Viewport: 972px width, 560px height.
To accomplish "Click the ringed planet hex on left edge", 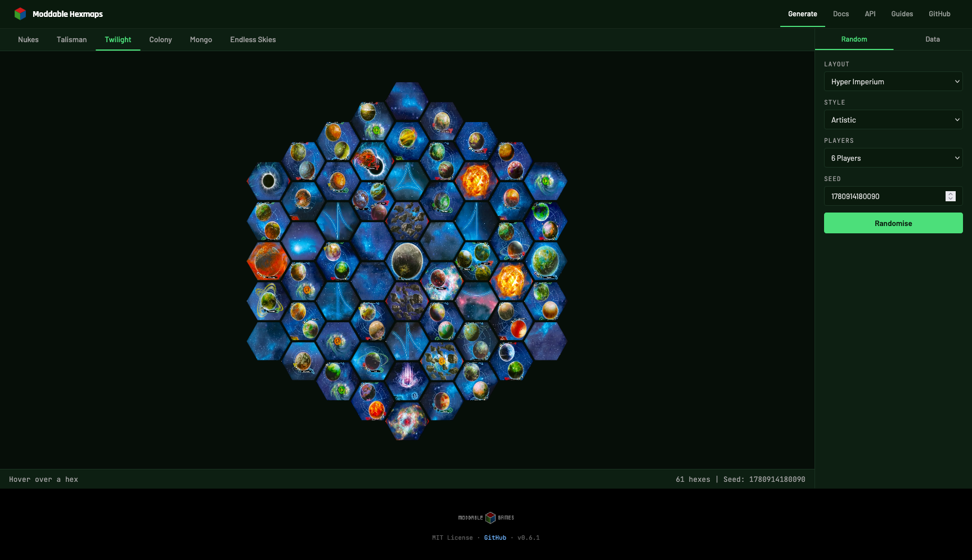I will click(268, 301).
